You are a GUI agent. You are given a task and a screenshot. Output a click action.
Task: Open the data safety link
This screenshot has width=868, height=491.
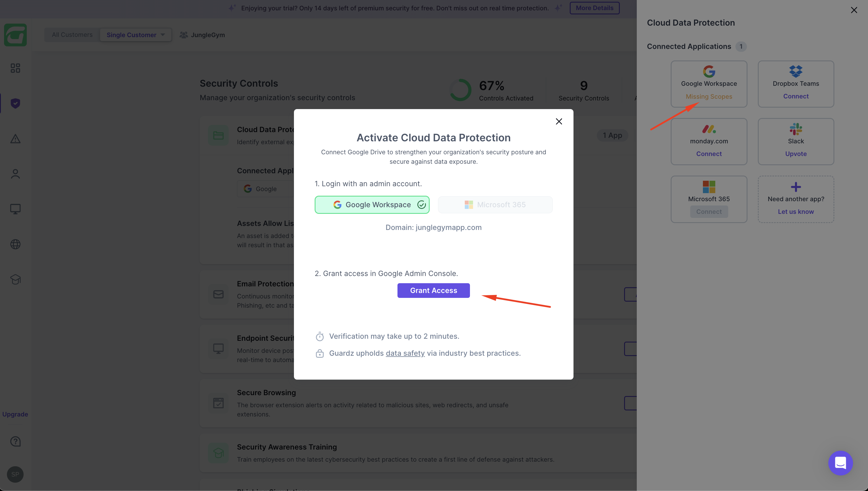tap(405, 353)
